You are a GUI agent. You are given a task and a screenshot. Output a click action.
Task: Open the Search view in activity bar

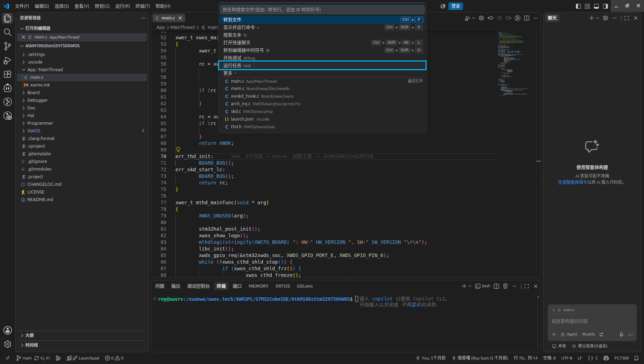click(8, 32)
